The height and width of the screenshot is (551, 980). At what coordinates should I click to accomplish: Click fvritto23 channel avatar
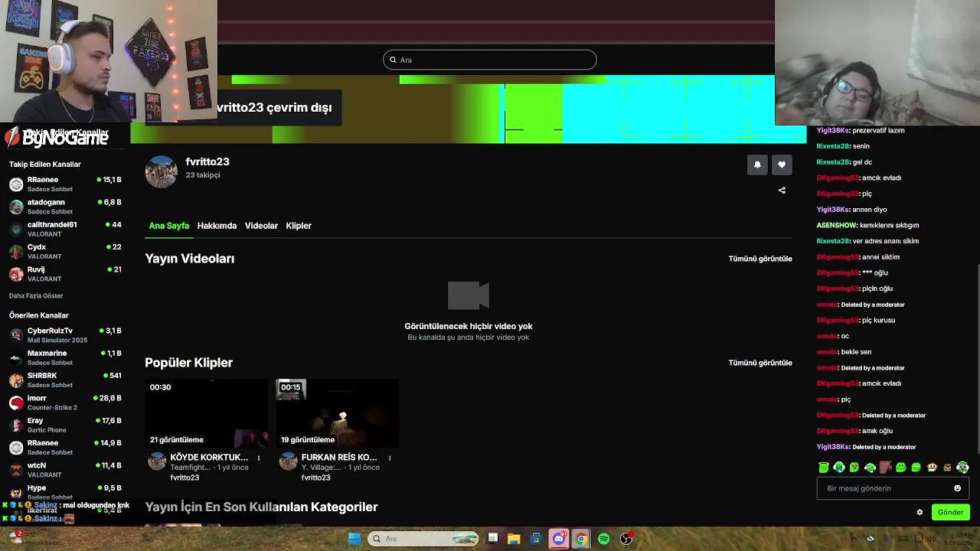161,171
